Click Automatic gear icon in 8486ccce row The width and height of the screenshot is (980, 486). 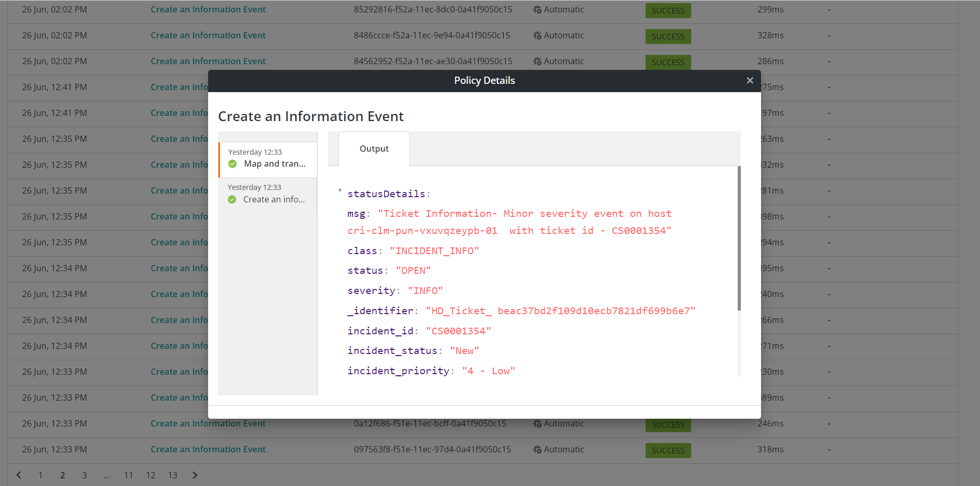pos(537,36)
